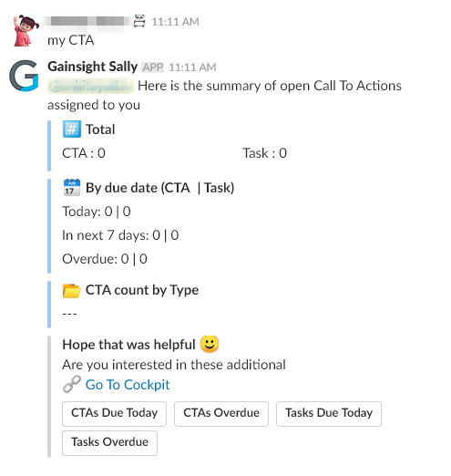Click the calendar emoji beside By due date

click(x=72, y=188)
